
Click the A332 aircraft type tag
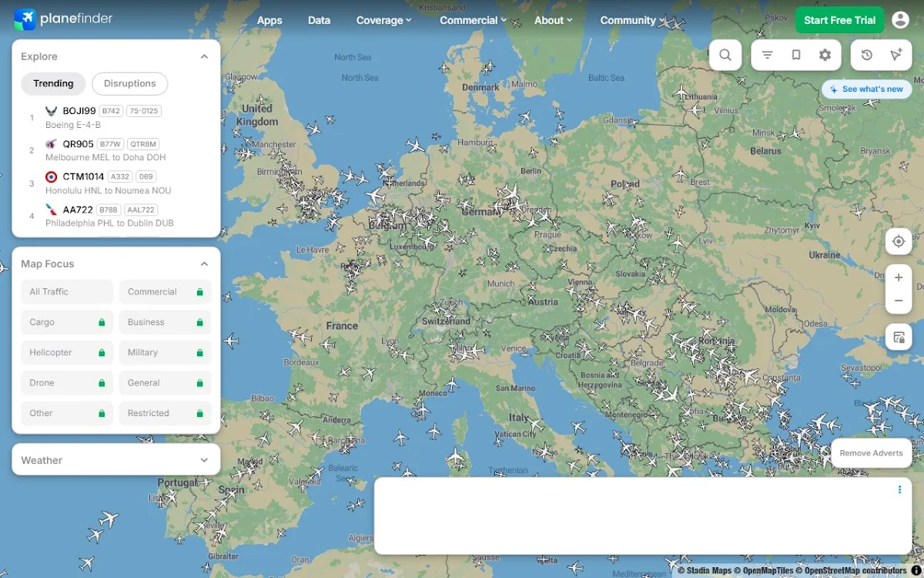120,176
